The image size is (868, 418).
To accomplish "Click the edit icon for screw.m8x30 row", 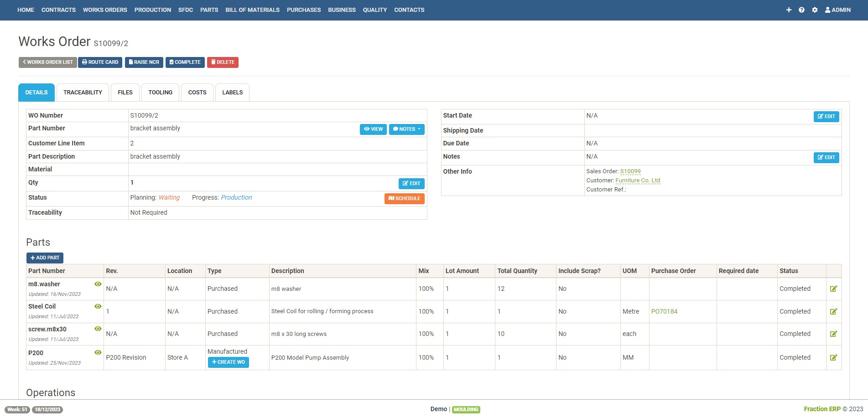I will 833,334.
